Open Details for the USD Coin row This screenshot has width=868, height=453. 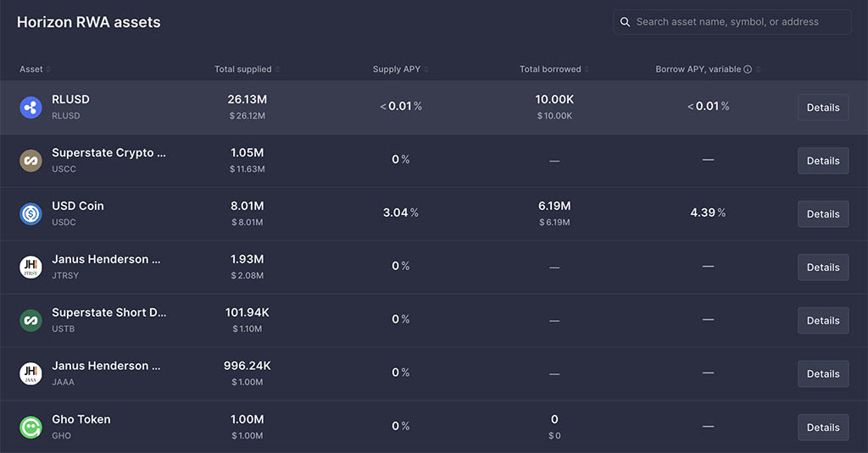point(823,214)
